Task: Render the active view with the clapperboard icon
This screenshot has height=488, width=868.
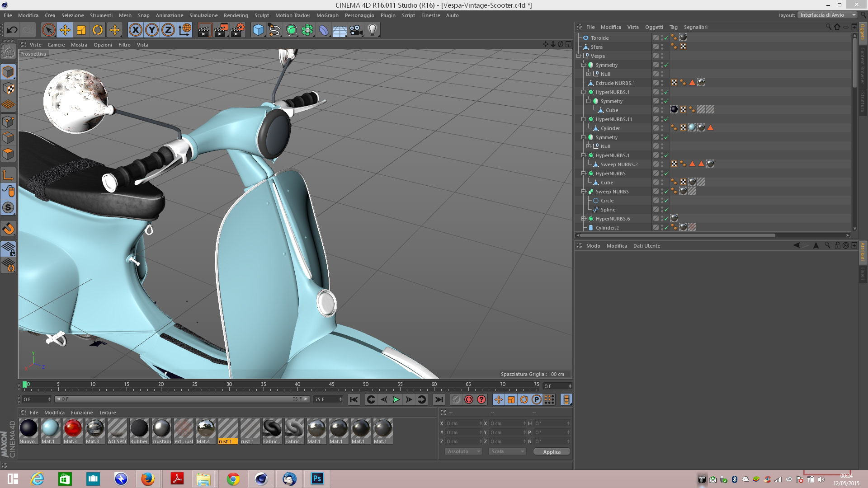Action: pyautogui.click(x=204, y=30)
